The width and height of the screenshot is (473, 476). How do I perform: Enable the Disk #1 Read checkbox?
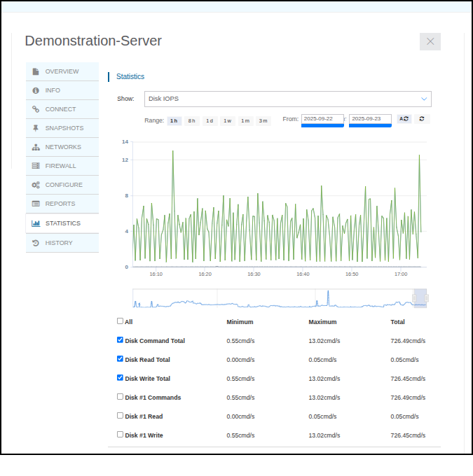(x=120, y=416)
